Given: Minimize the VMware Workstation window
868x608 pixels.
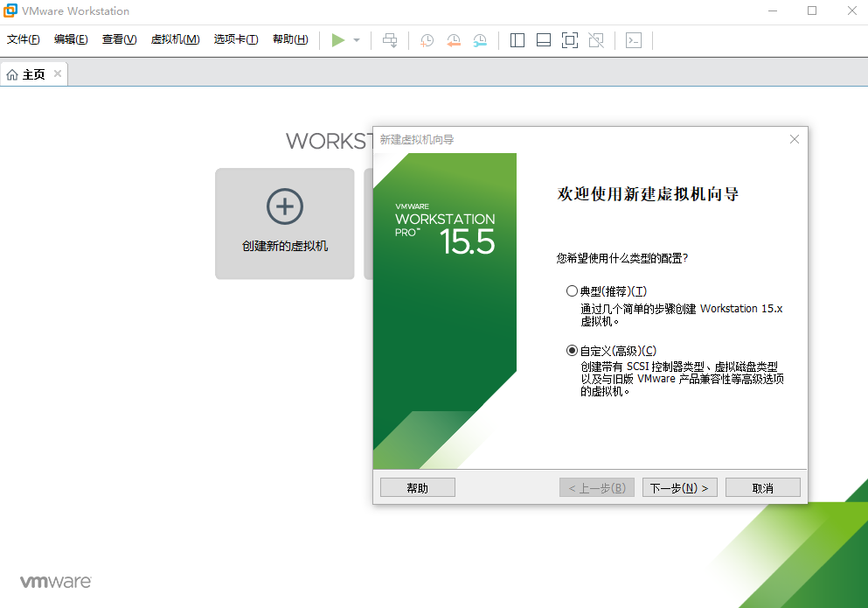Looking at the screenshot, I should pos(773,11).
